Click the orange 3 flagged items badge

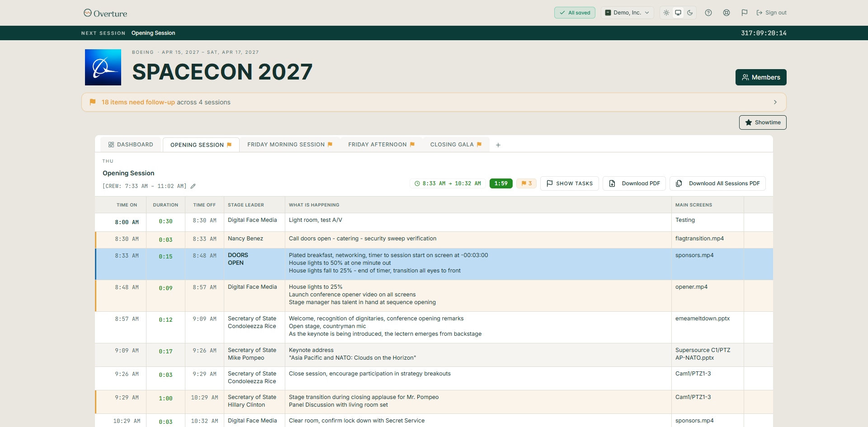(526, 183)
